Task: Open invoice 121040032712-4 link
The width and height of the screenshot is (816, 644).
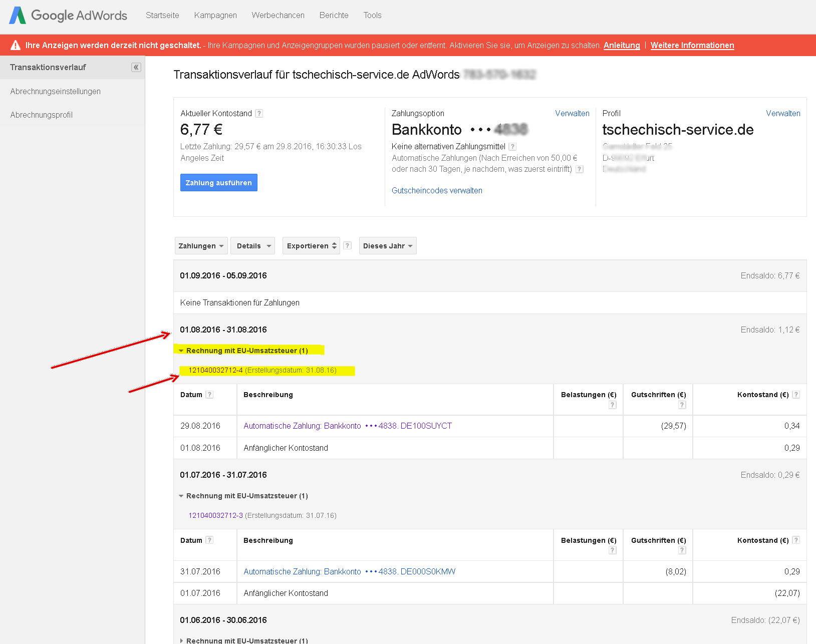Action: 215,370
